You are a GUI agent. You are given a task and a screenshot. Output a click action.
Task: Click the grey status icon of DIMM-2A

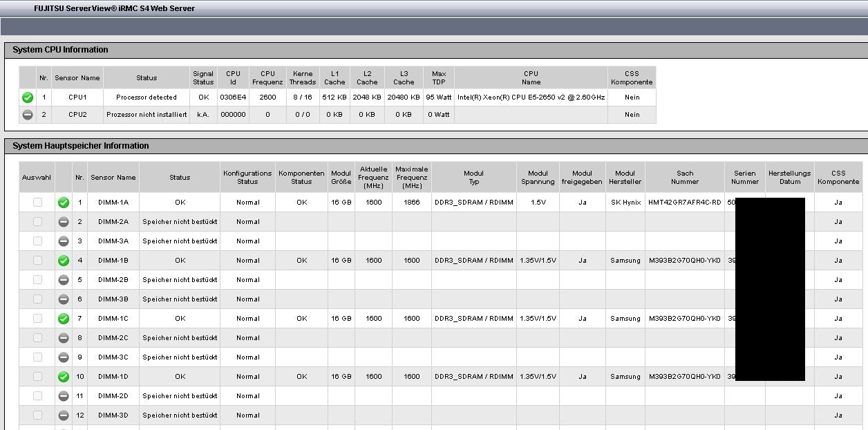(x=64, y=222)
